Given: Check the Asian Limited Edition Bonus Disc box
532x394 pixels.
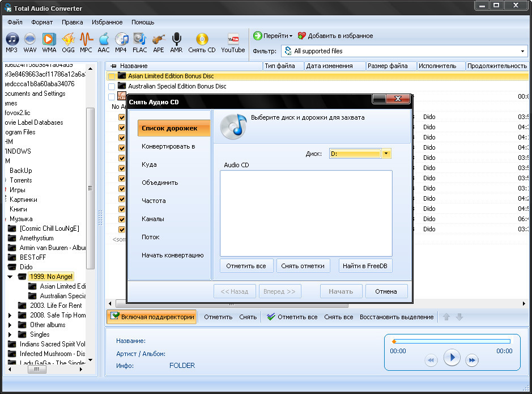Looking at the screenshot, I should (112, 76).
